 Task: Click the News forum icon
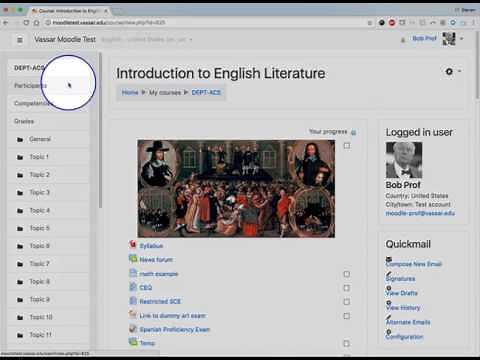(x=133, y=259)
